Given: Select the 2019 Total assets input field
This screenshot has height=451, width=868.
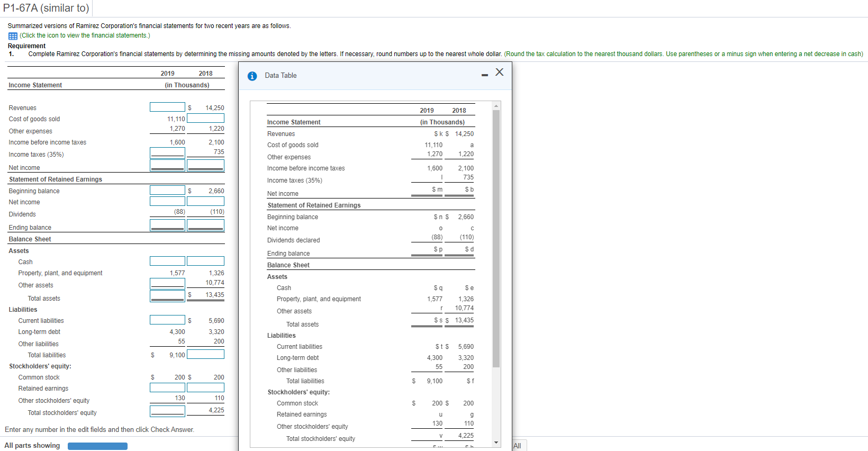Looking at the screenshot, I should 167,296.
